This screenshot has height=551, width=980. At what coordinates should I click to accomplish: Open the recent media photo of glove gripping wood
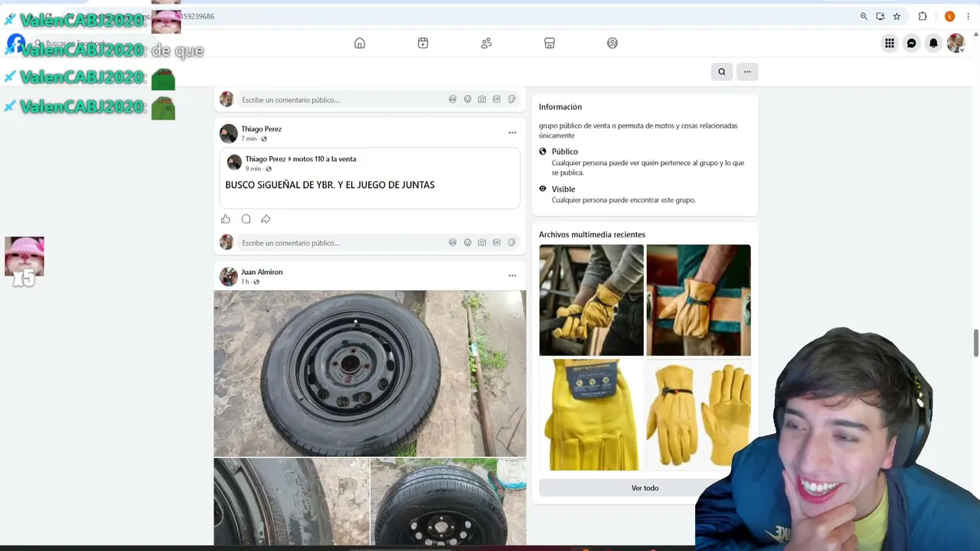point(698,300)
